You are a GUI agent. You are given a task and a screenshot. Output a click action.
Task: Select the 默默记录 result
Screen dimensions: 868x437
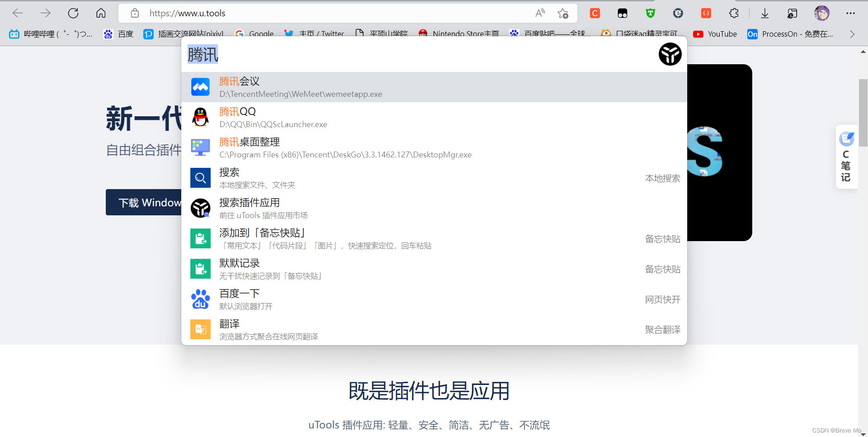pos(434,269)
